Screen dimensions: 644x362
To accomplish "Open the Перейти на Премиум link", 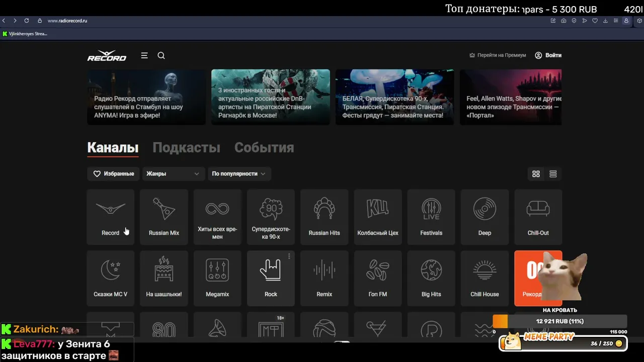I will point(498,55).
